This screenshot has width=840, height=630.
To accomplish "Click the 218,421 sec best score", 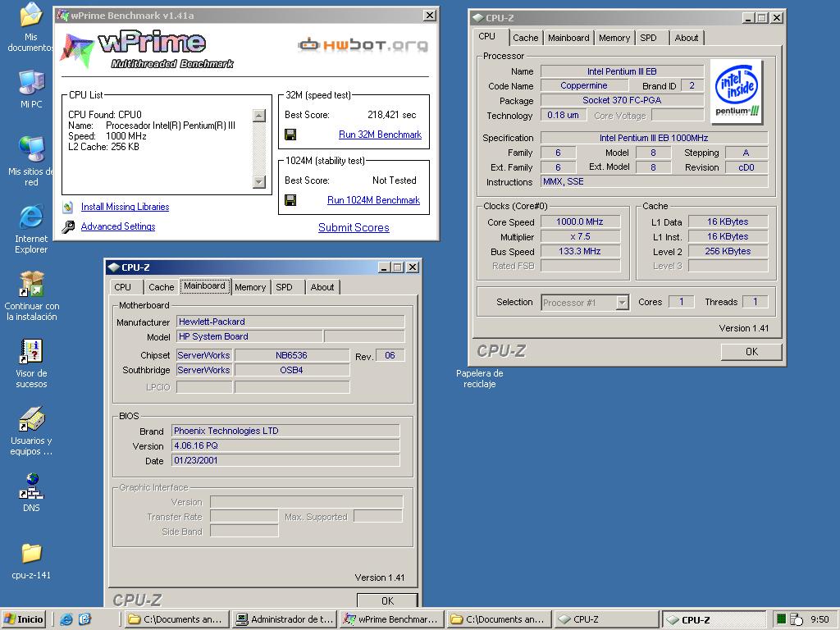I will point(391,115).
